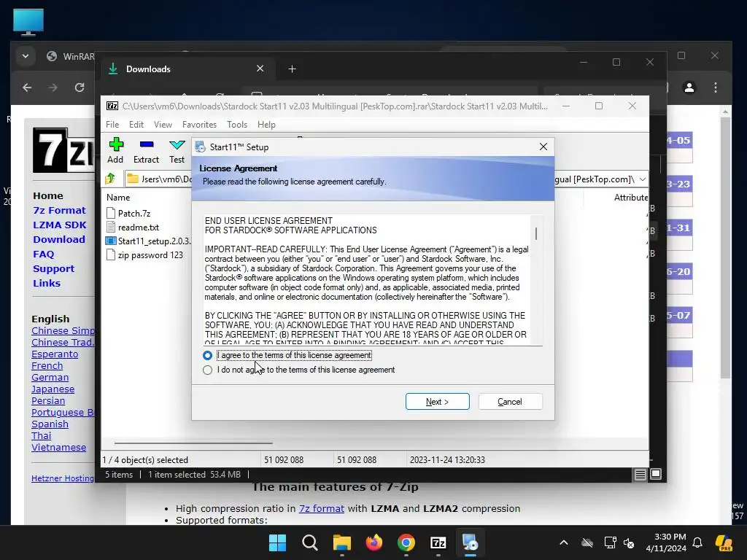747x560 pixels.
Task: Open the 7z Format link
Action: pyautogui.click(x=60, y=211)
